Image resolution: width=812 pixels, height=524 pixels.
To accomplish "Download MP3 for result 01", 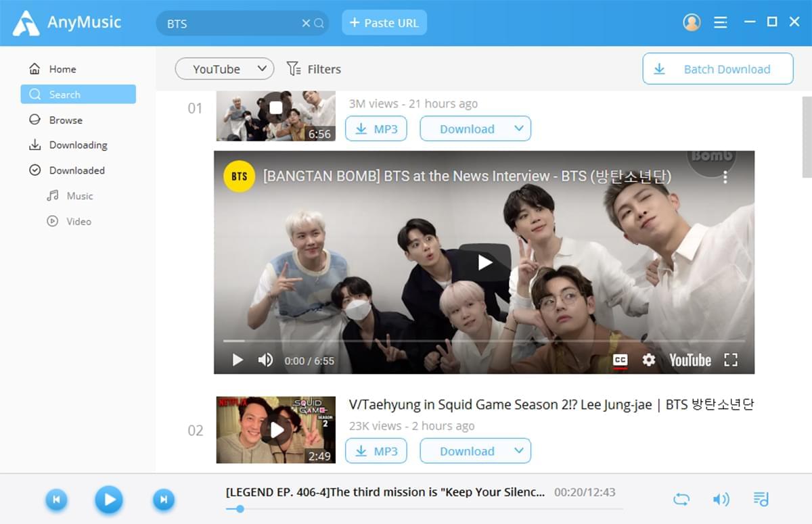I will pyautogui.click(x=376, y=128).
